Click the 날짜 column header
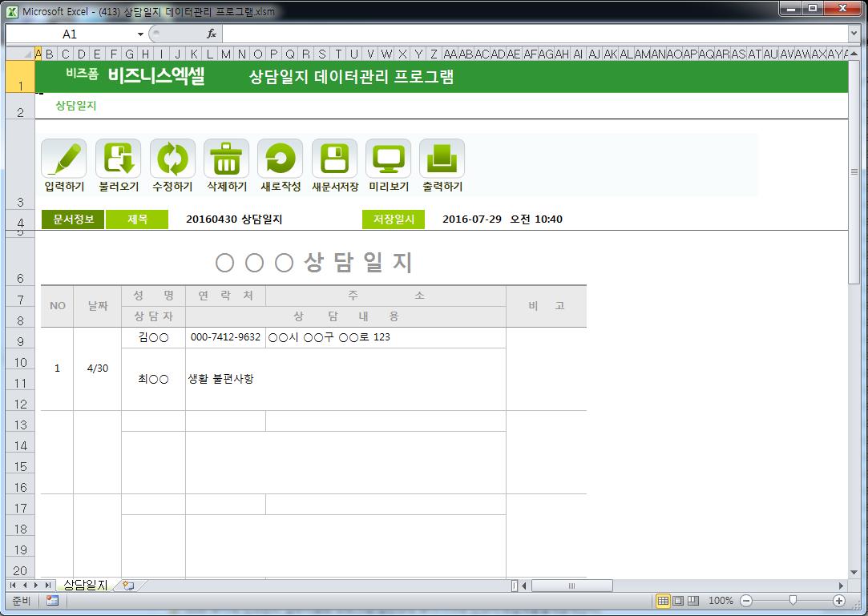Viewport: 868px width, 616px height. pos(98,306)
